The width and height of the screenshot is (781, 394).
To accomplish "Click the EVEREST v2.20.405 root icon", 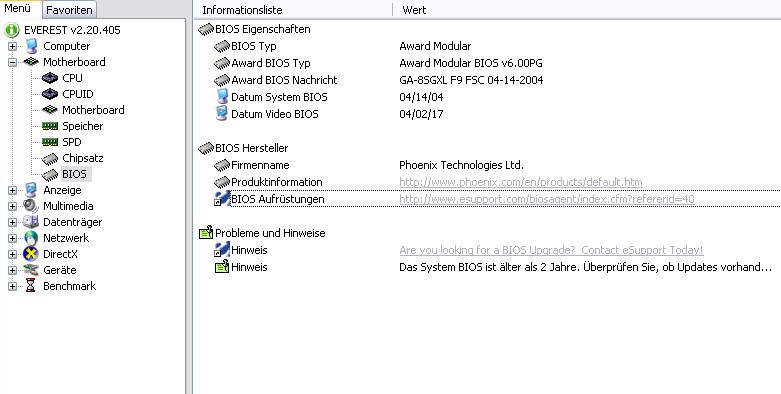I will point(12,30).
